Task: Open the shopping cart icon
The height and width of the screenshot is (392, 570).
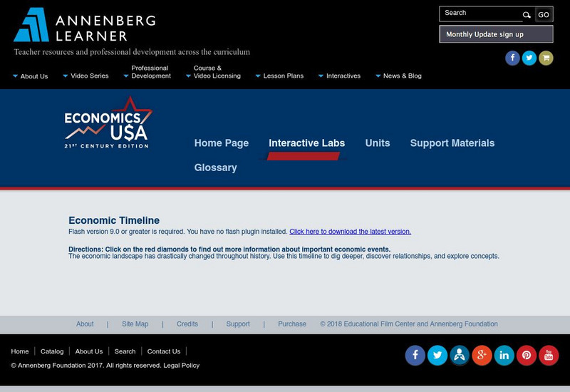Action: (546, 58)
